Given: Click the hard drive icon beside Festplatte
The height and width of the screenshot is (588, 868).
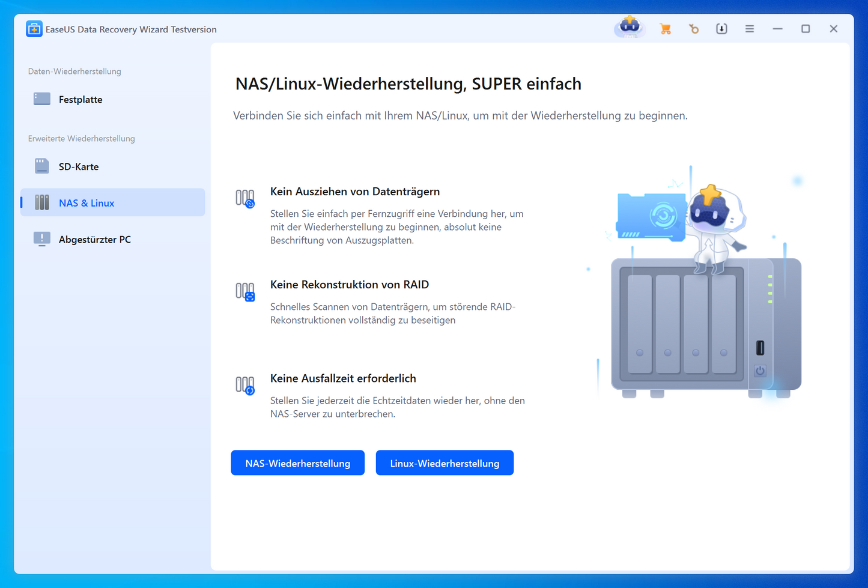Looking at the screenshot, I should [x=42, y=99].
